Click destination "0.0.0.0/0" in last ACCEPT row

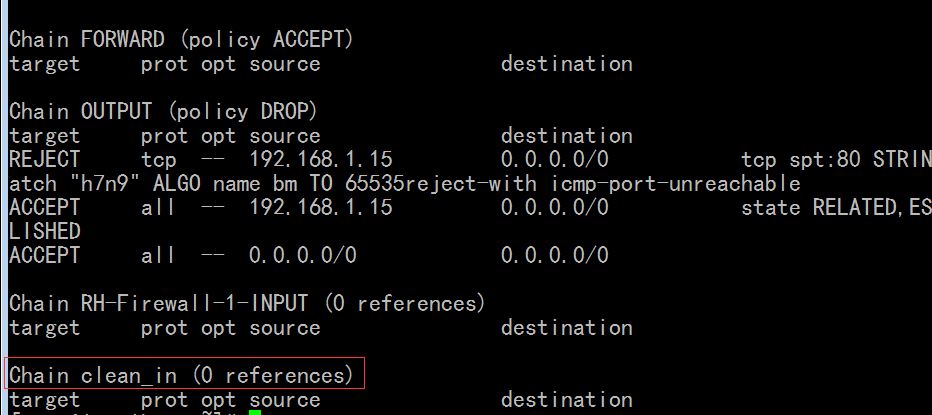(555, 256)
